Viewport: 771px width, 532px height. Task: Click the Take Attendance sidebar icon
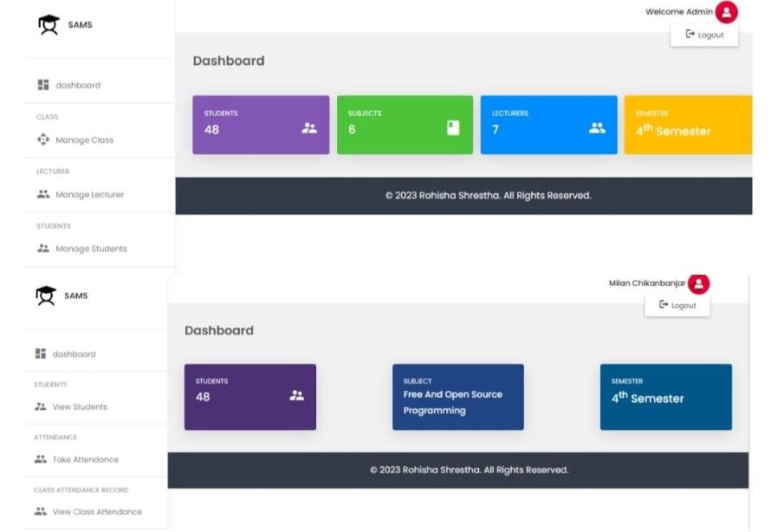pyautogui.click(x=40, y=459)
